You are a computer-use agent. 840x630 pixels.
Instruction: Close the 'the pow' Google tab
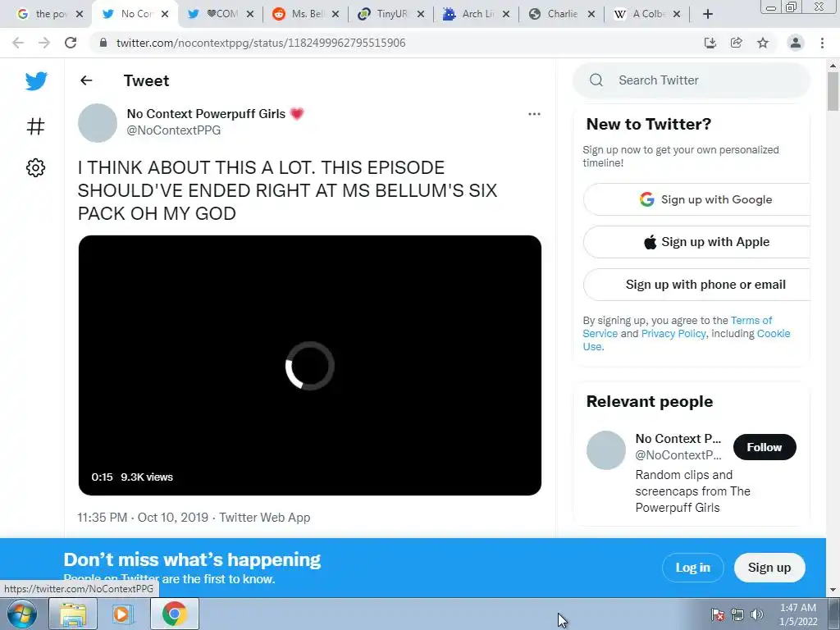[x=80, y=14]
